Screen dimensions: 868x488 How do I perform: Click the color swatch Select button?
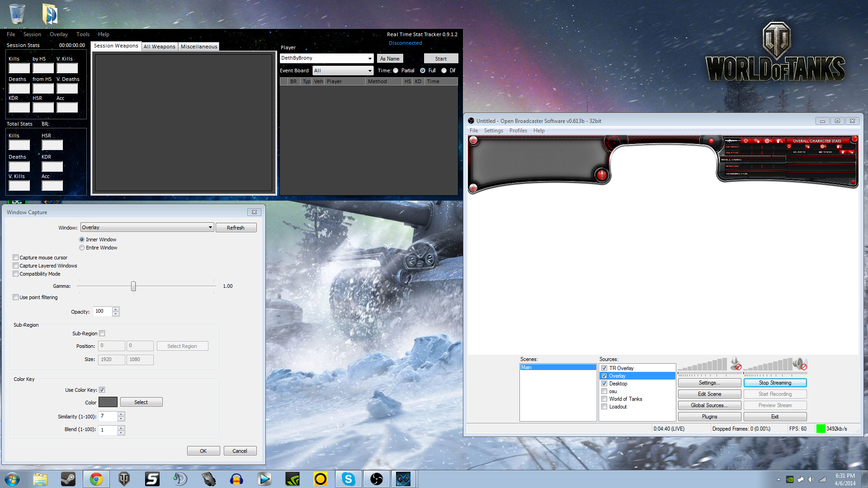point(142,402)
